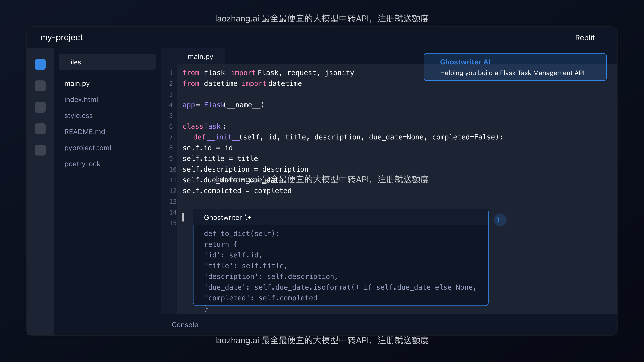Open pyproject.toml file
The height and width of the screenshot is (362, 644).
click(x=88, y=148)
